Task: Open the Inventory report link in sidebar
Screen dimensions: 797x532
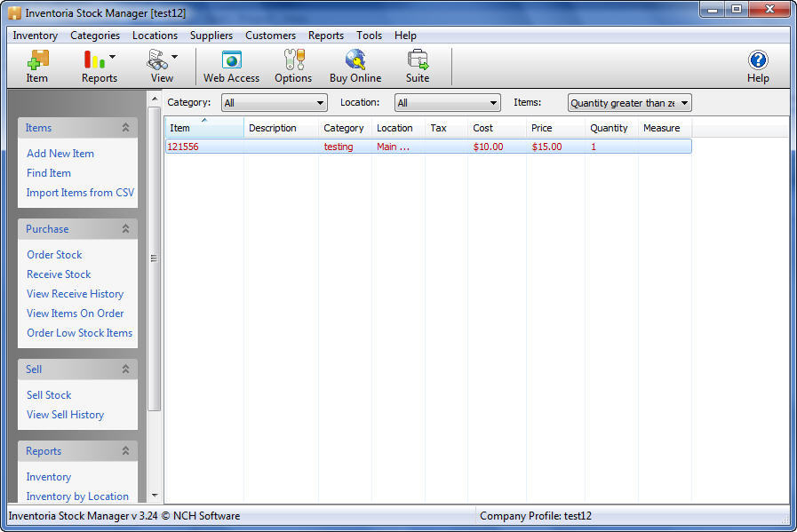Action: point(49,477)
